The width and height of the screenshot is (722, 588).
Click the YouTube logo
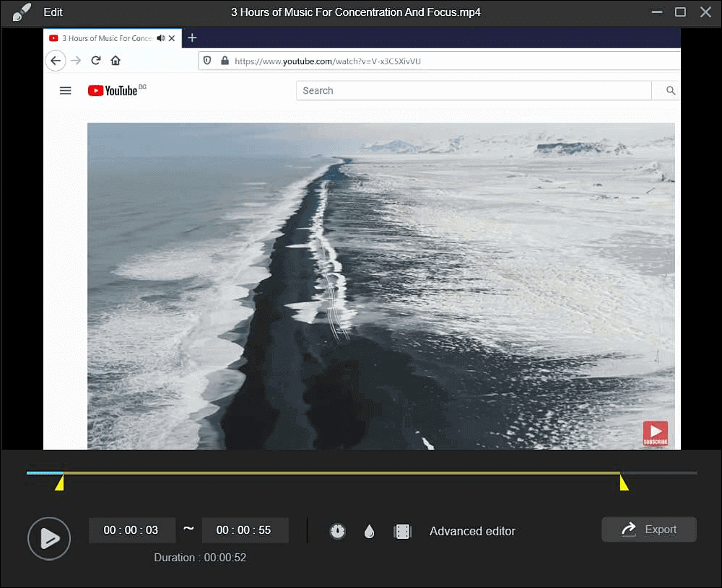(113, 91)
